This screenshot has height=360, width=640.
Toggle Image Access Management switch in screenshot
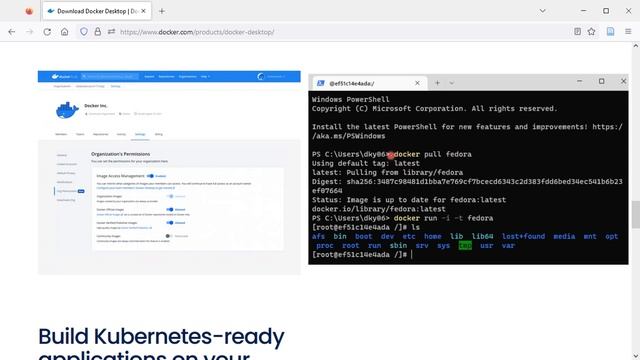tap(150, 176)
